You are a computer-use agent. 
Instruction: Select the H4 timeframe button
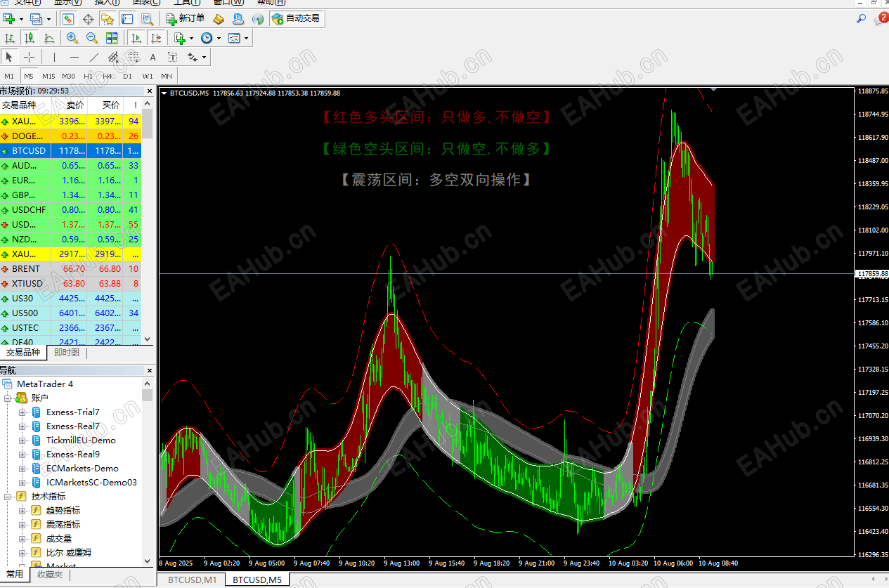[108, 76]
